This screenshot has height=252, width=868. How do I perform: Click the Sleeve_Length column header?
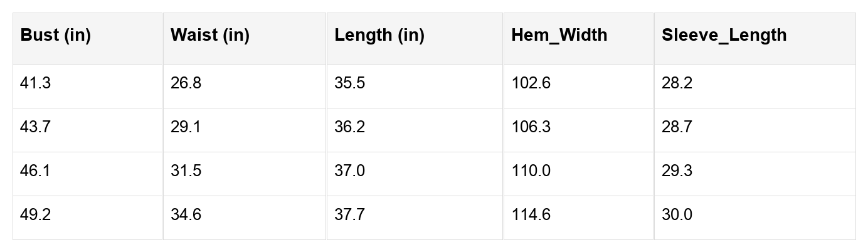724,36
